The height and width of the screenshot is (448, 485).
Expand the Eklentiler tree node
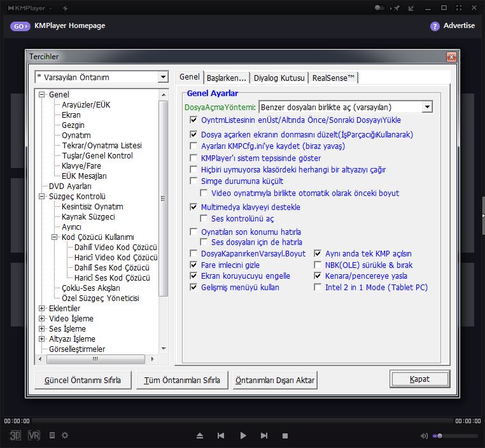coord(41,308)
